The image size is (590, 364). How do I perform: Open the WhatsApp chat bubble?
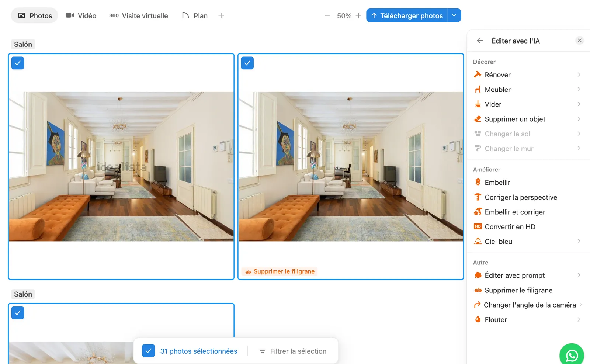tap(572, 355)
